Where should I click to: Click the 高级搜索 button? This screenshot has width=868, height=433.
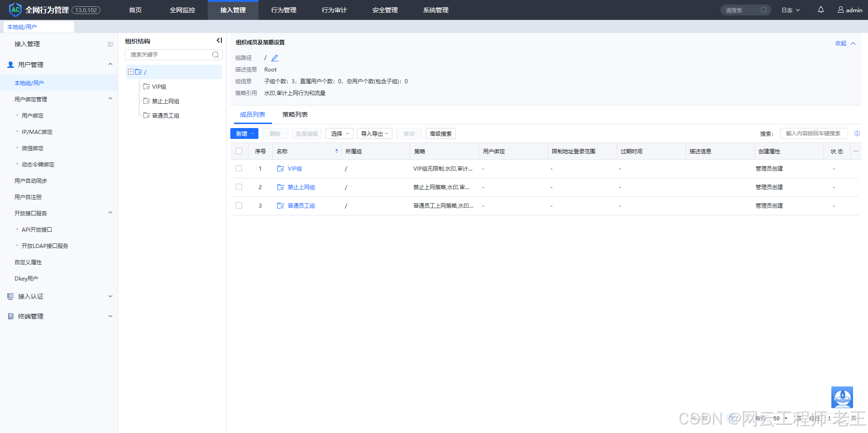tap(441, 133)
